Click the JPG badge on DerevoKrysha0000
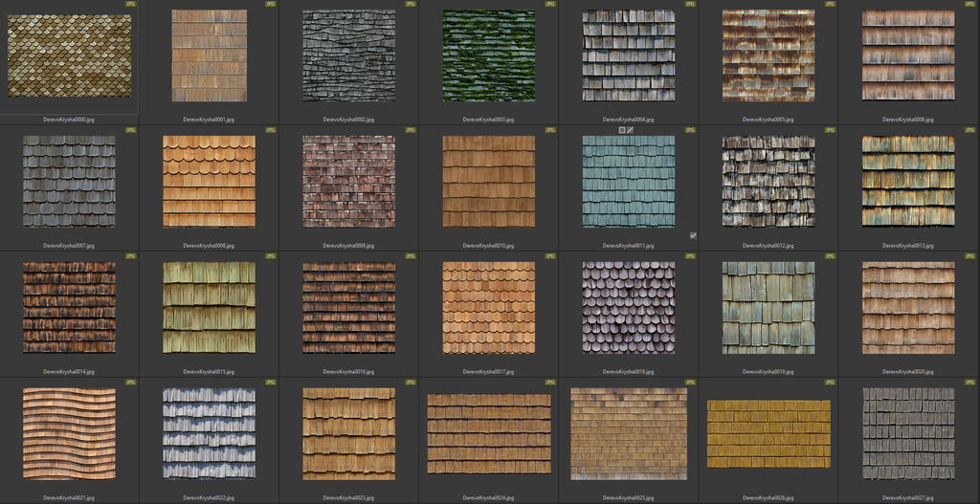 130,4
